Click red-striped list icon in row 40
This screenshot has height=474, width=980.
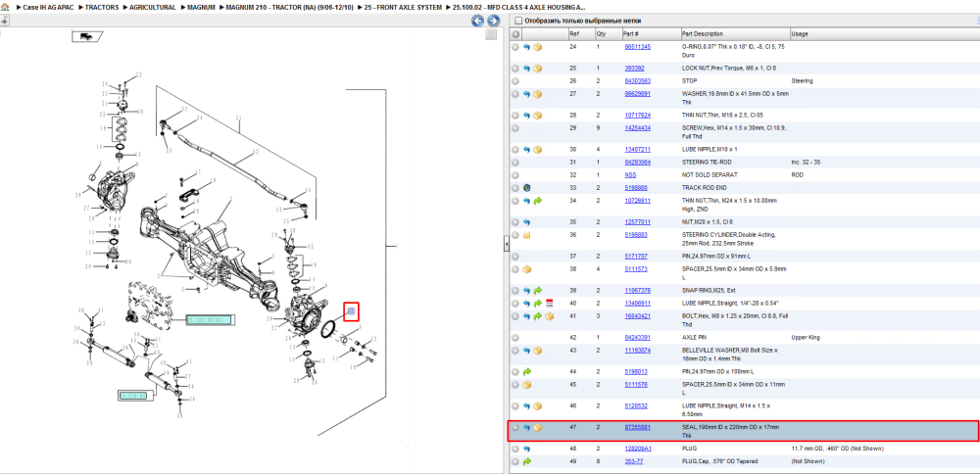tap(550, 304)
